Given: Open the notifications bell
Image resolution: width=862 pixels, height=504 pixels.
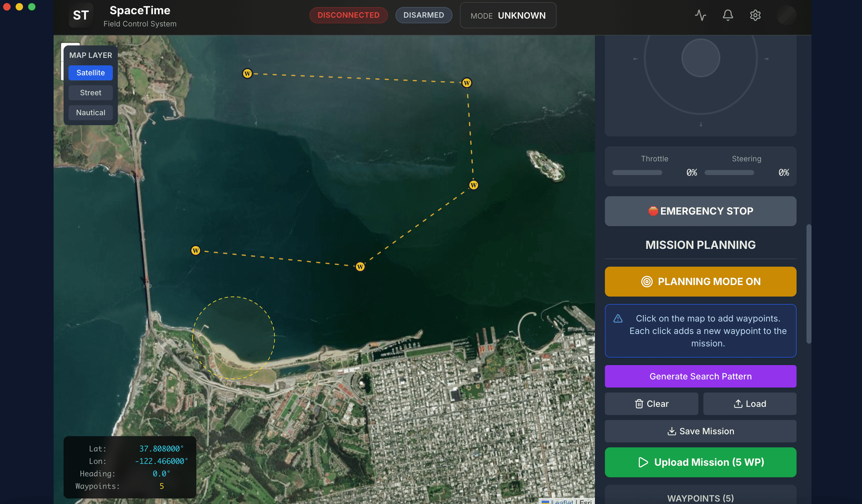Looking at the screenshot, I should (x=728, y=15).
